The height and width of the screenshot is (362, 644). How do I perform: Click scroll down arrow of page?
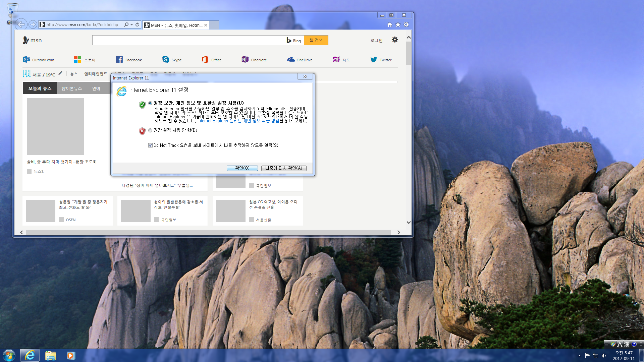(409, 222)
